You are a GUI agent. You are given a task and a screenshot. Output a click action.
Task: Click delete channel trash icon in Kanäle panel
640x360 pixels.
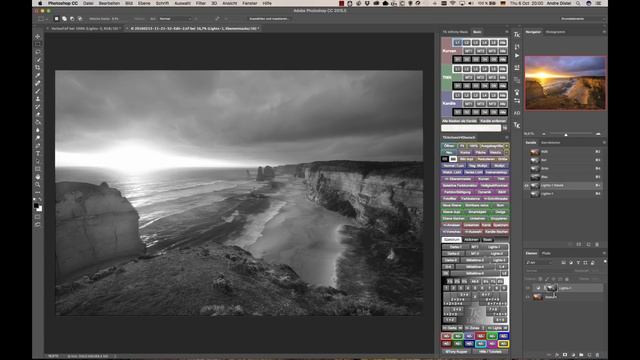pyautogui.click(x=597, y=244)
